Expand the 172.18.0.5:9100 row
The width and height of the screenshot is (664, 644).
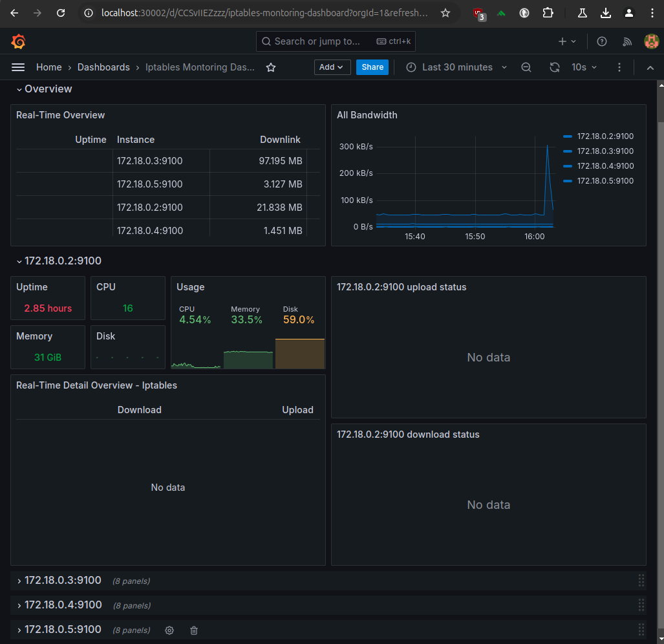(x=59, y=630)
